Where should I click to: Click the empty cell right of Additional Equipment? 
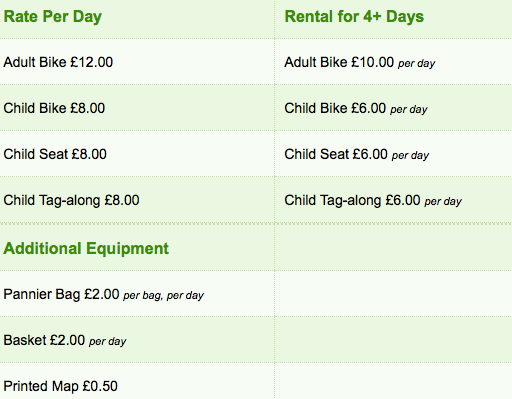pos(393,247)
